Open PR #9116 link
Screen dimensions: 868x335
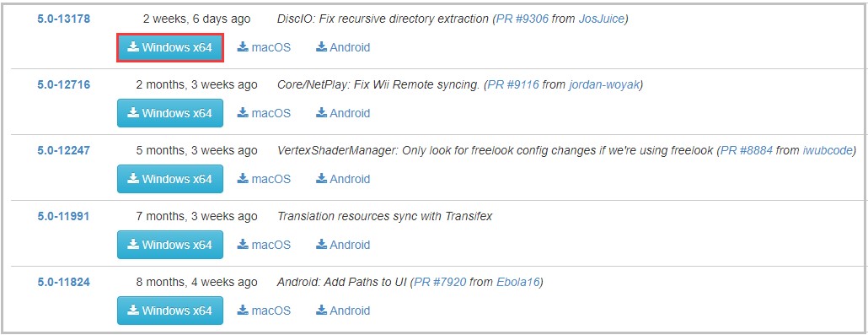(512, 85)
